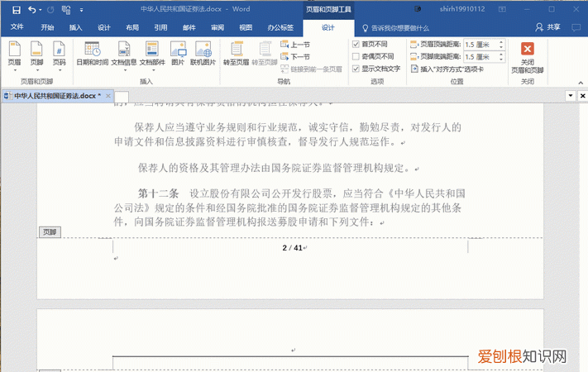Screen dimensions: 588x372
Task: Switch to the 引用 ribbon tab
Action: click(x=160, y=27)
